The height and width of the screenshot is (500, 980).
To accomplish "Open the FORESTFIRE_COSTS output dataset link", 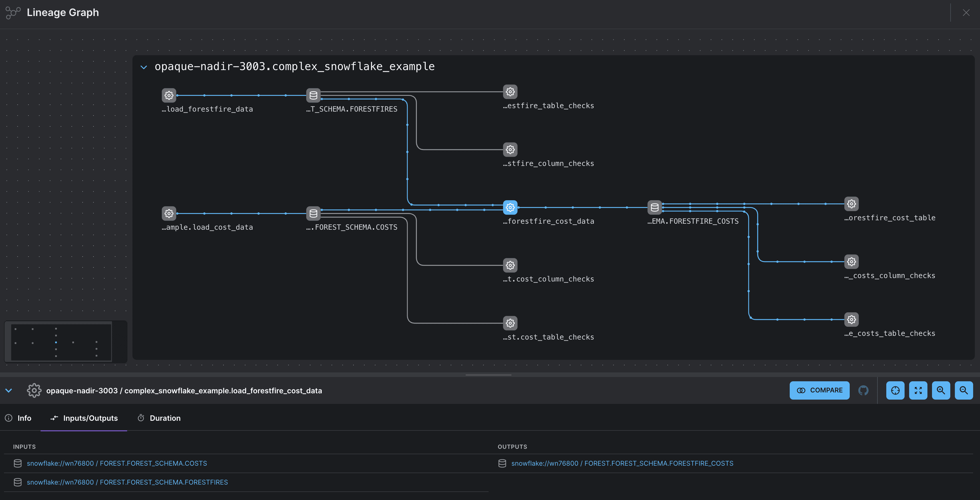I will [622, 463].
